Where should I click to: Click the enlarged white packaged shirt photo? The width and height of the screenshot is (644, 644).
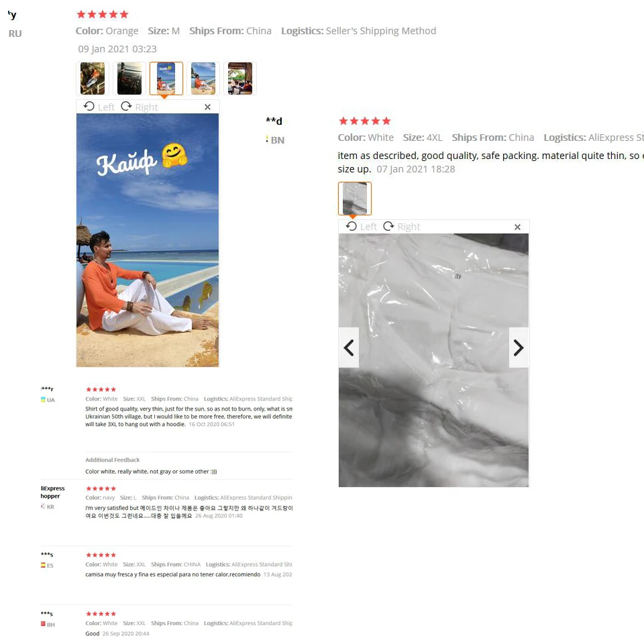tap(434, 360)
